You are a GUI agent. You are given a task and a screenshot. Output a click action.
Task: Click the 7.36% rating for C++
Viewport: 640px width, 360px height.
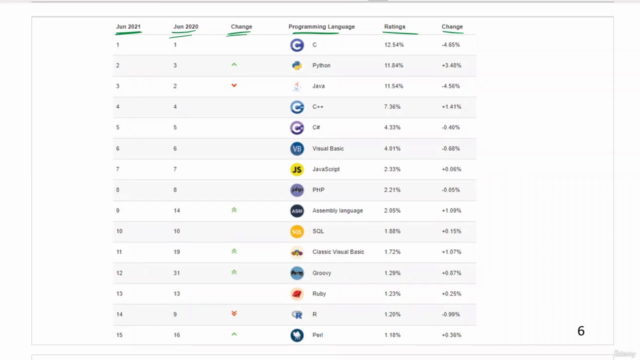(392, 107)
